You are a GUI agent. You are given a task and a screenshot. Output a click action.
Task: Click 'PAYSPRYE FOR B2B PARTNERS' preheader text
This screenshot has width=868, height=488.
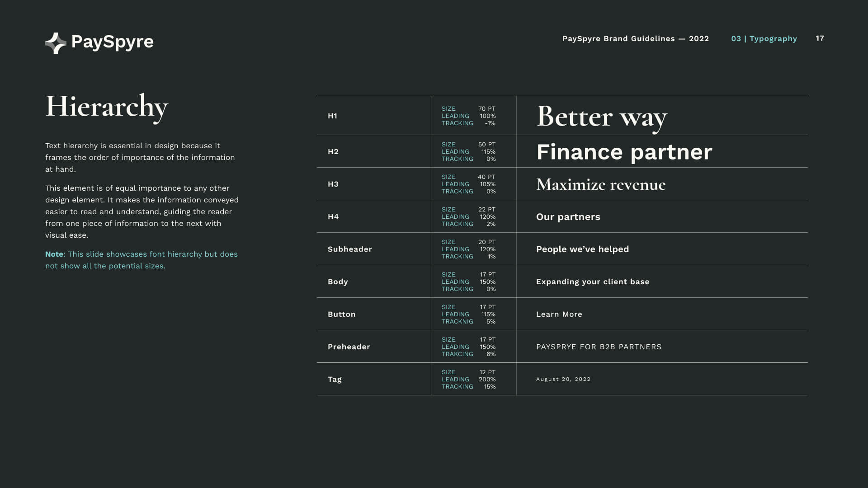click(599, 347)
